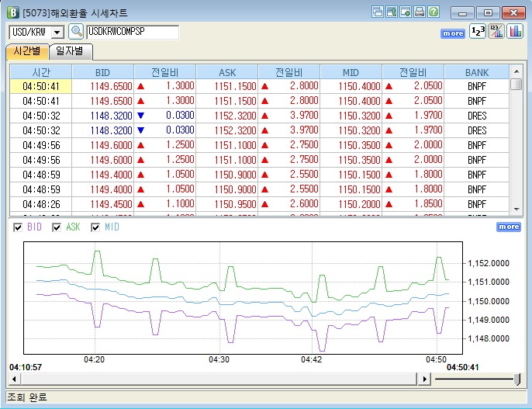
Task: Click the table vertical scrollbar thumb
Action: point(516,84)
